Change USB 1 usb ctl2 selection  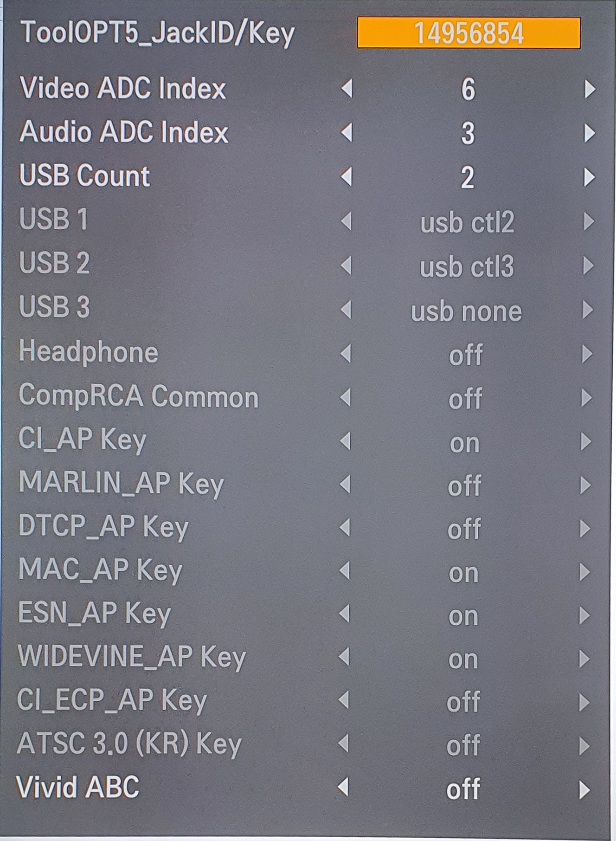467,223
